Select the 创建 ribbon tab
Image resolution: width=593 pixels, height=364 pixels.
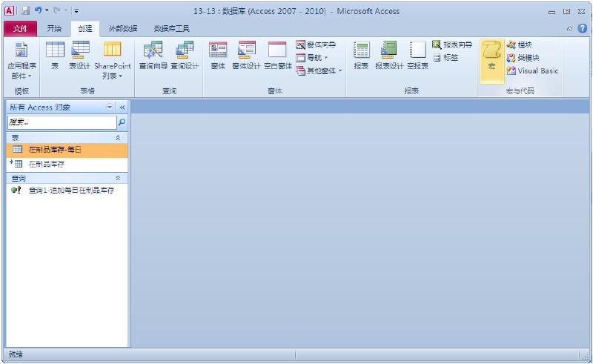pos(85,29)
